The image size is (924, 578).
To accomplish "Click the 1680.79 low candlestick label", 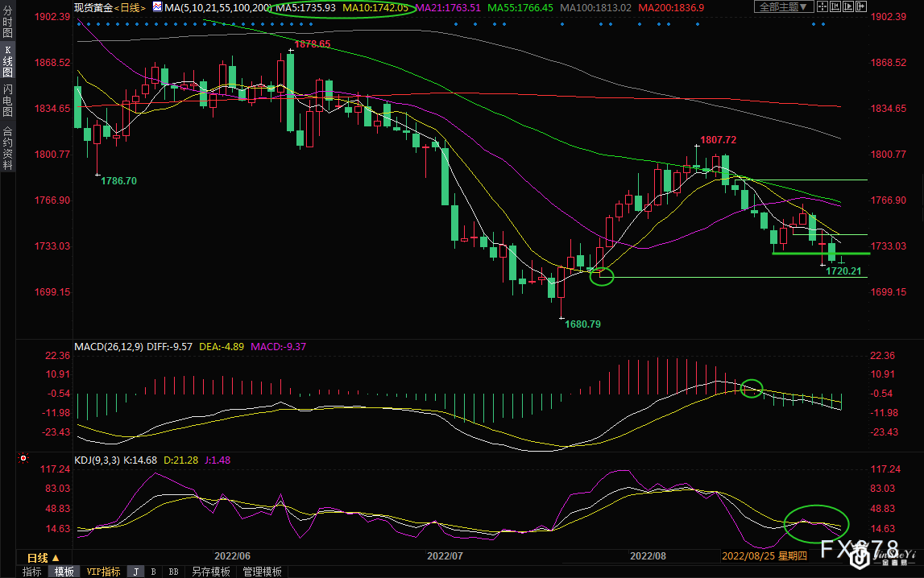I will pos(582,324).
